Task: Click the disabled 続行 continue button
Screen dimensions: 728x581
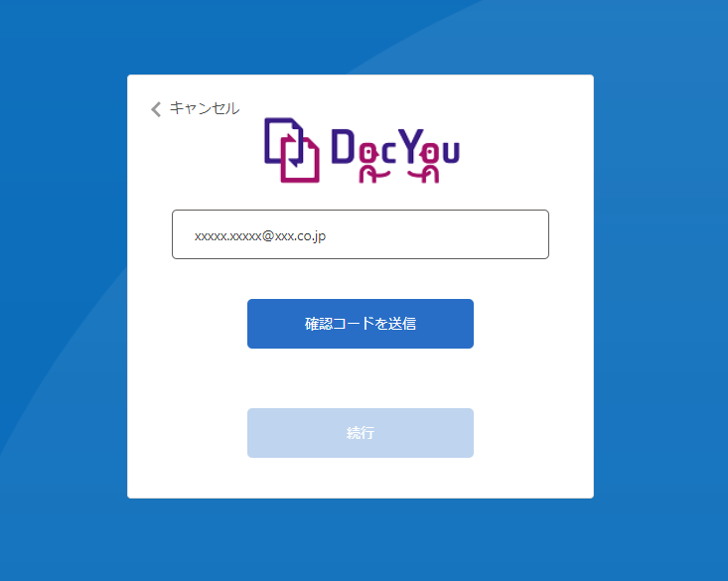Action: pos(361,433)
